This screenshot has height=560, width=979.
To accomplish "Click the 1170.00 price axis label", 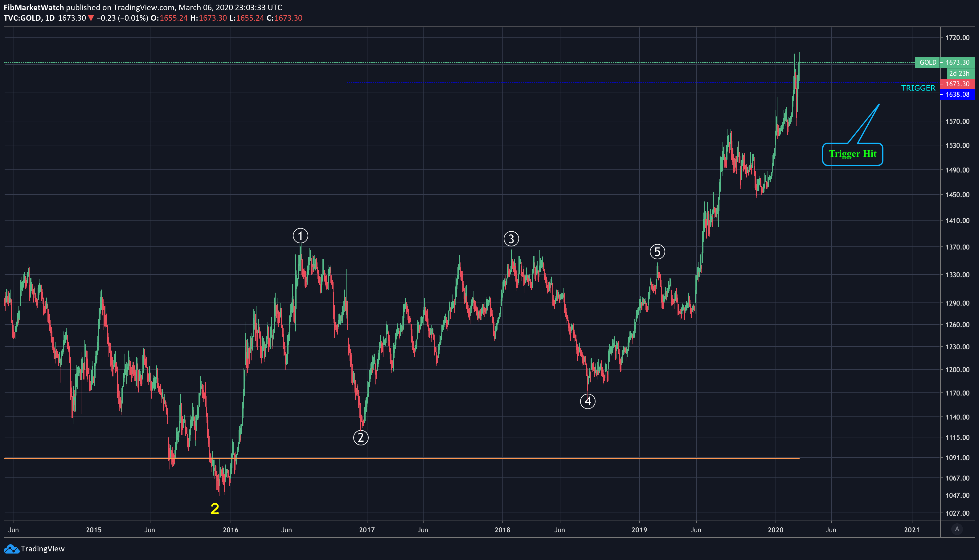I will 957,393.
